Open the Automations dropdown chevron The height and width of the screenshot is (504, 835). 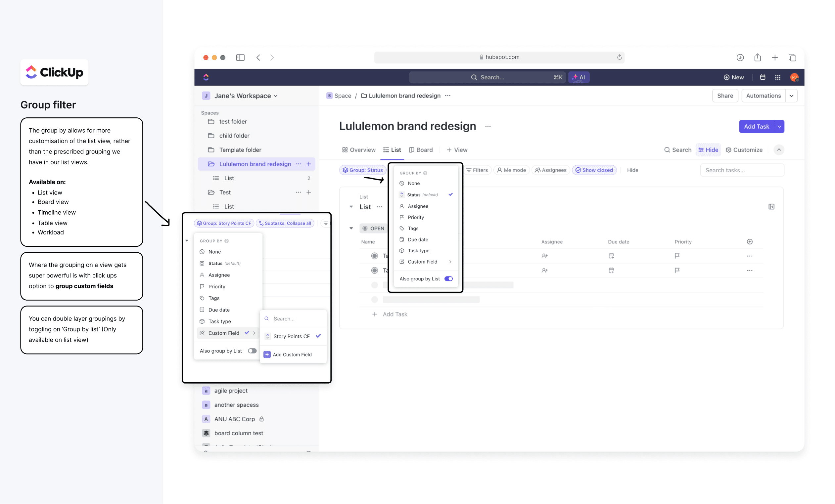(791, 96)
